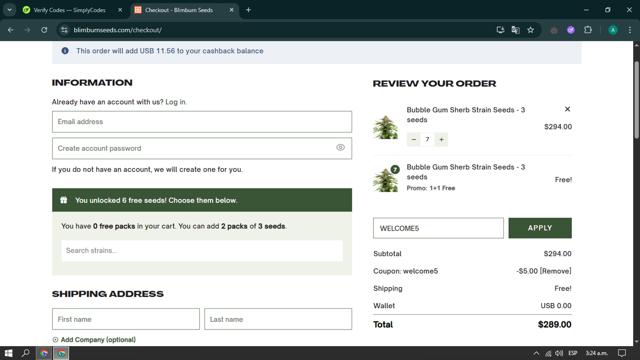Viewport: 640px width, 360px height.
Task: Remove Bubble Gum Sherb item with X
Action: point(567,109)
